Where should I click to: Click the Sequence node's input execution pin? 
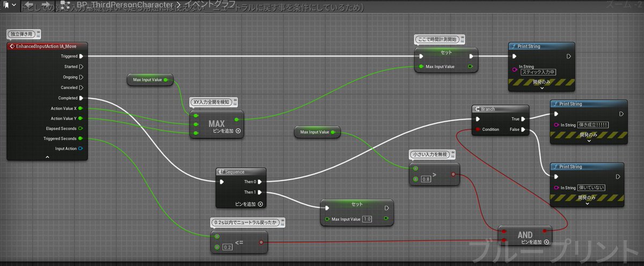tap(223, 182)
